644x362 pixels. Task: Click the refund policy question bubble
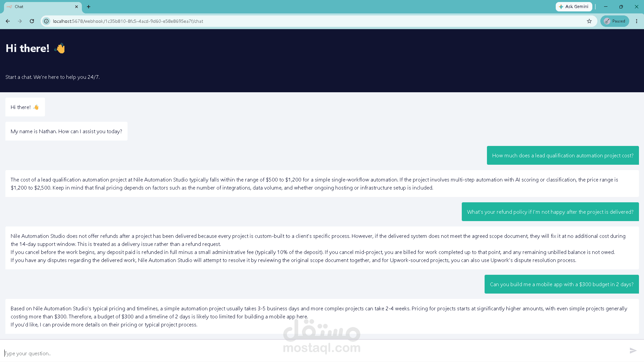pyautogui.click(x=550, y=212)
